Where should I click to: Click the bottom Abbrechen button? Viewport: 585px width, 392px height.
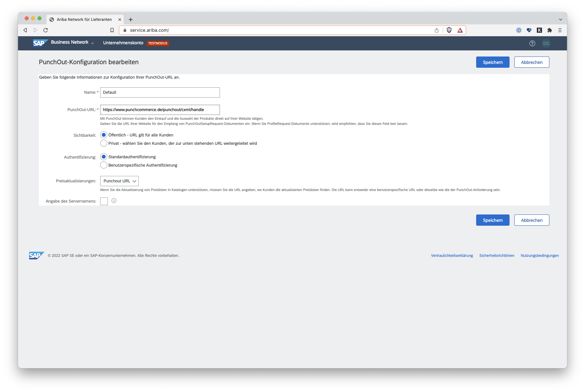532,220
